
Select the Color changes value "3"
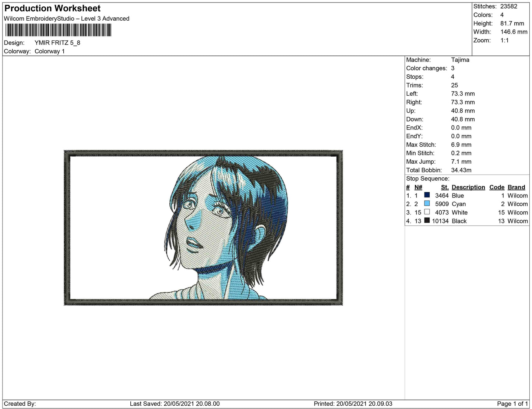[453, 68]
